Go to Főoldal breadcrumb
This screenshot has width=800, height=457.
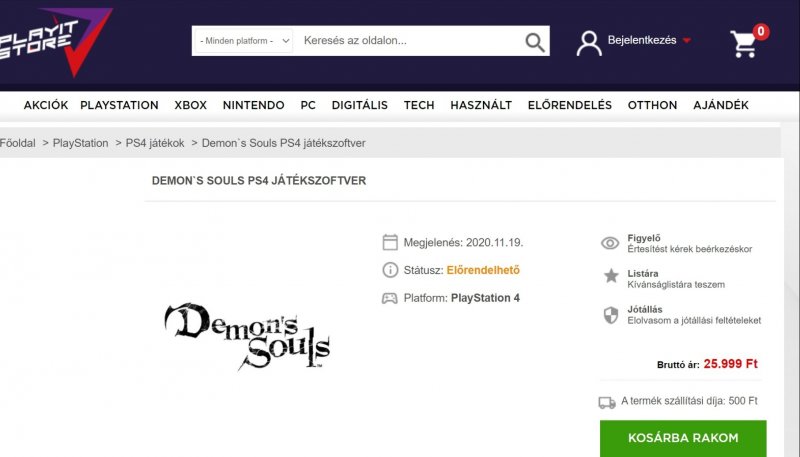point(18,143)
